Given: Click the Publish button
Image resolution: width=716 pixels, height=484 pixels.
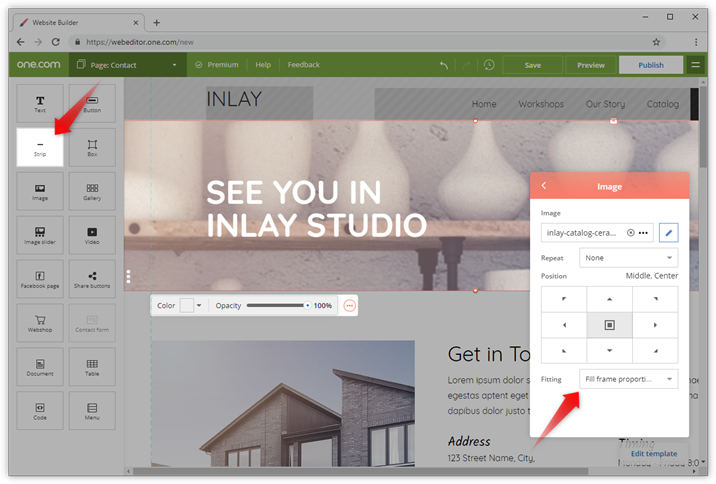Looking at the screenshot, I should (651, 65).
